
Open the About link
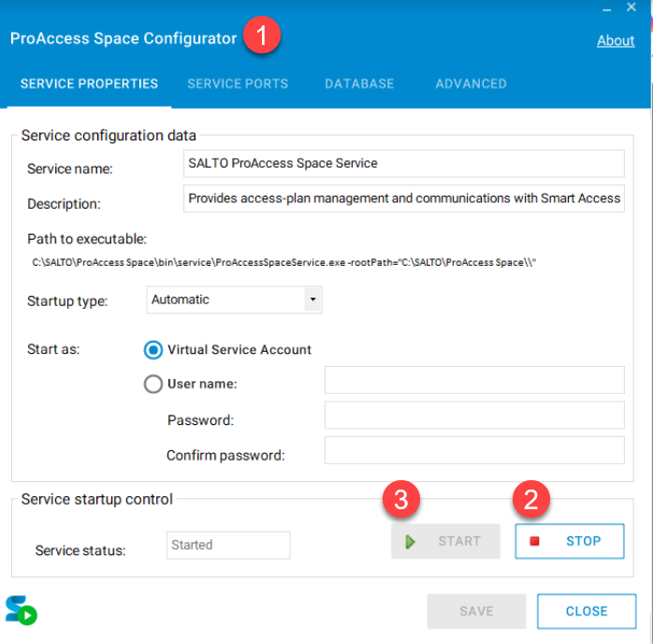click(616, 40)
